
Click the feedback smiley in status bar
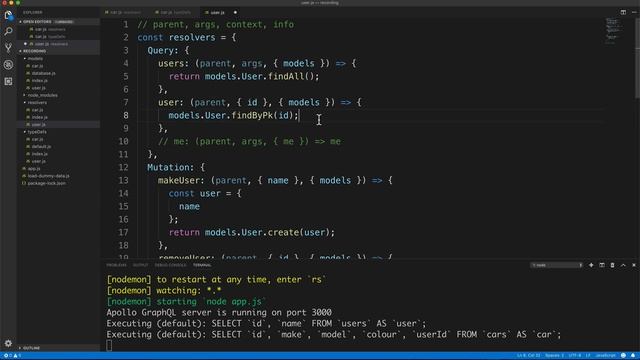pyautogui.click(x=623, y=356)
